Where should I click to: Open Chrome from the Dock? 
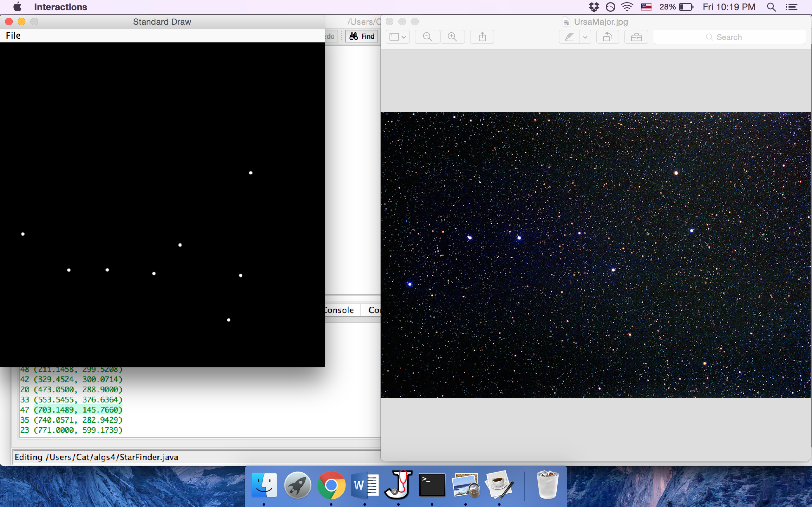tap(331, 485)
